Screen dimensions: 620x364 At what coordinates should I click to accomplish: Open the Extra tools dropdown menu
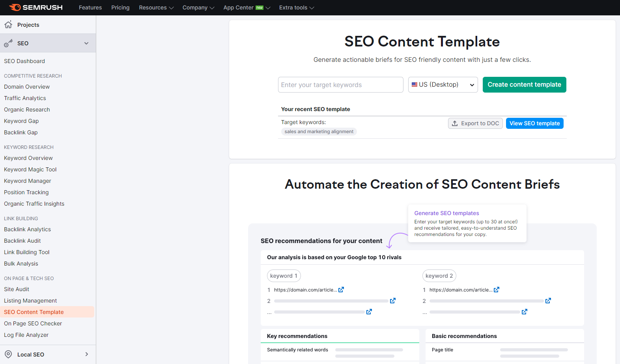click(297, 7)
